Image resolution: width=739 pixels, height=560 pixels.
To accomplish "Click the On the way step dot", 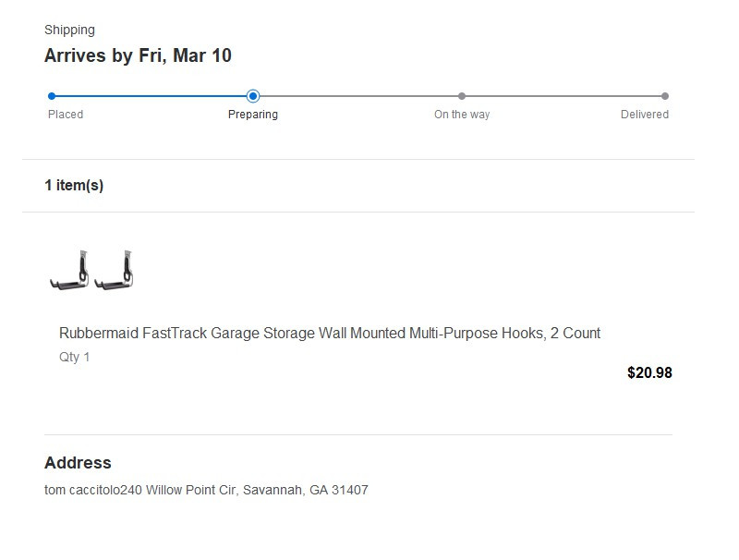I will [x=462, y=96].
